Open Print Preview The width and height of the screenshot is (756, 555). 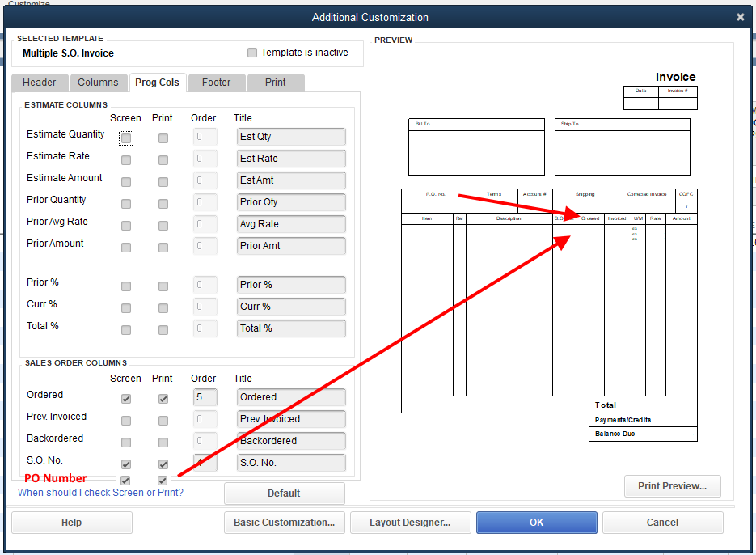tap(672, 486)
